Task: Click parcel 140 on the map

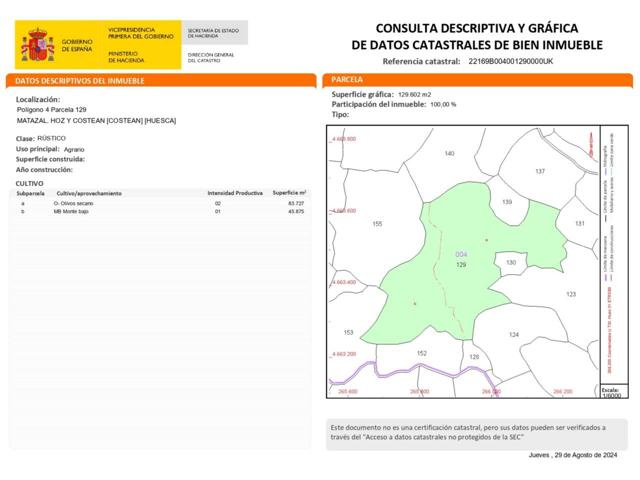Action: click(449, 153)
